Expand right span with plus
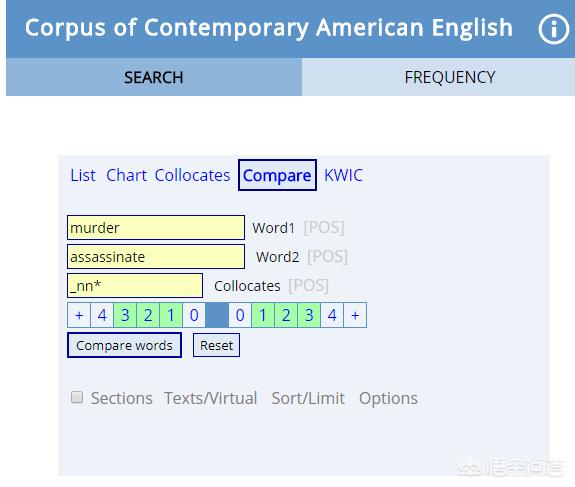This screenshot has height=487, width=575. (355, 315)
